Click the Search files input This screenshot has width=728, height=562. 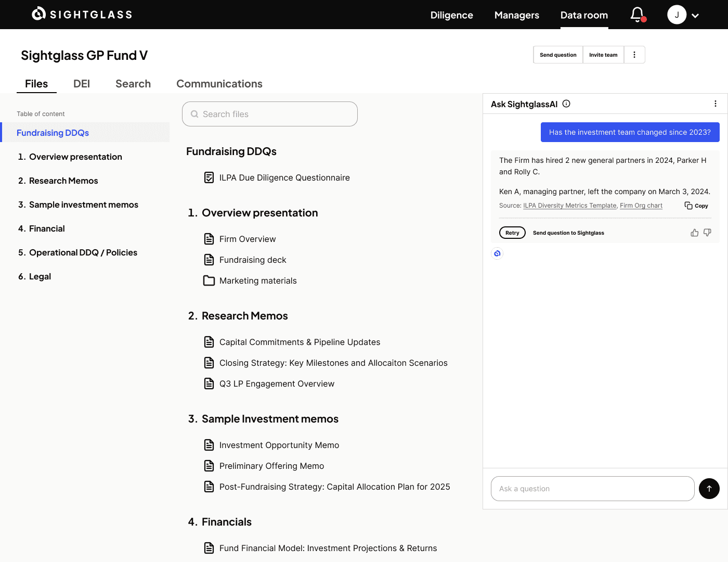[x=270, y=114]
